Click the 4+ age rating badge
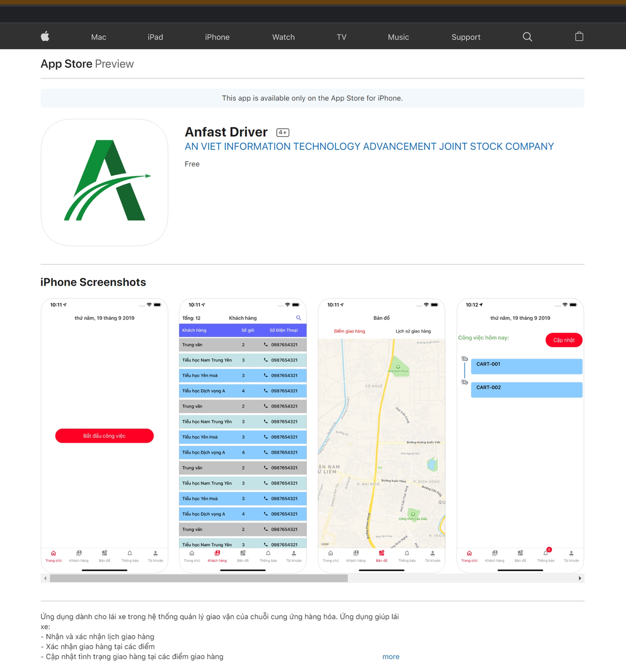 pos(282,133)
